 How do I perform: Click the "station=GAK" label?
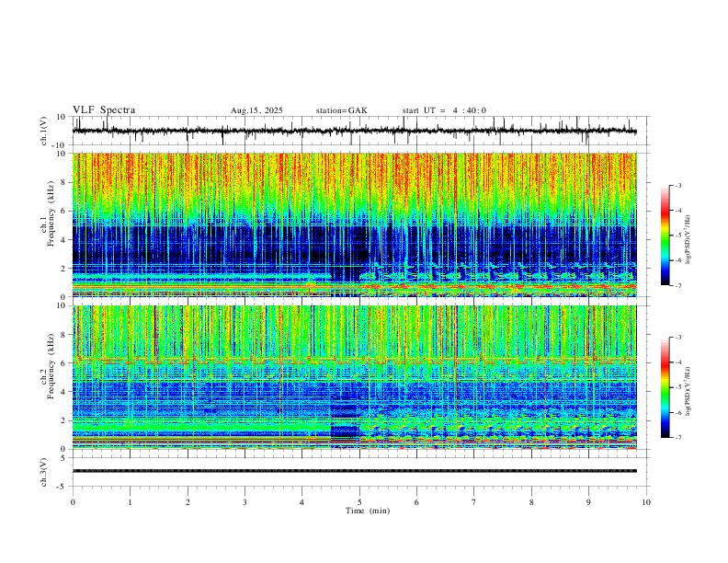tap(341, 110)
